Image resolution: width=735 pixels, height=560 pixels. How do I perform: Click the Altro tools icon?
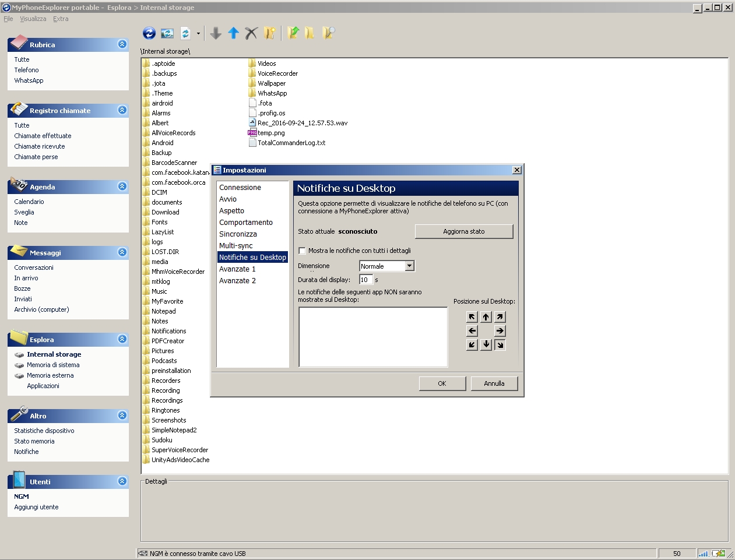pyautogui.click(x=19, y=414)
